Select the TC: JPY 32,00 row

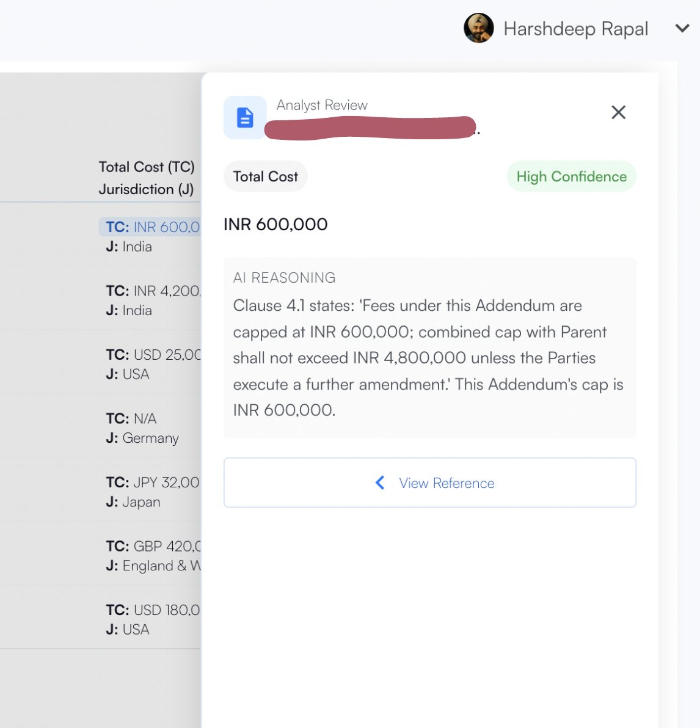153,482
